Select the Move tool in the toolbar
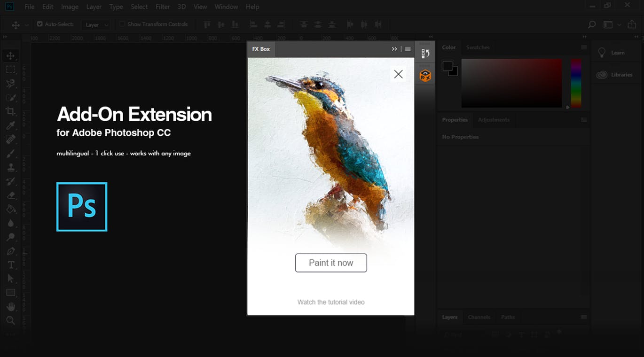The width and height of the screenshot is (644, 357). pos(10,55)
